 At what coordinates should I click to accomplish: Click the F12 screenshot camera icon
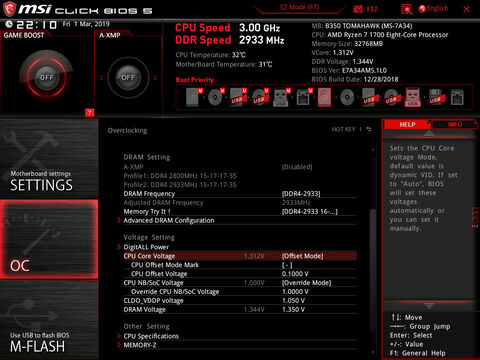coord(358,9)
